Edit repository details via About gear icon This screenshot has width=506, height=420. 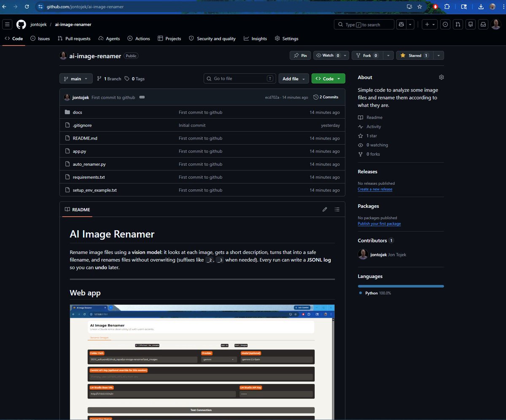pyautogui.click(x=441, y=77)
